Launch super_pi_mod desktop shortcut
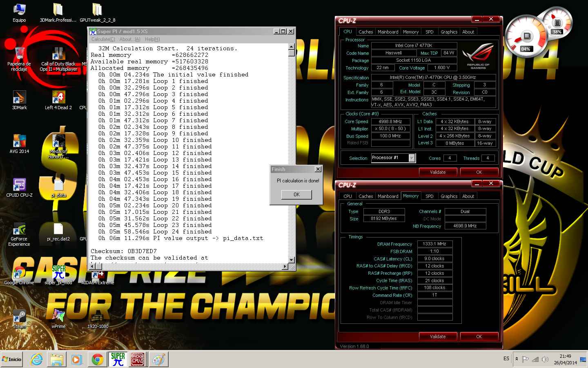The image size is (588, 368). click(x=58, y=275)
